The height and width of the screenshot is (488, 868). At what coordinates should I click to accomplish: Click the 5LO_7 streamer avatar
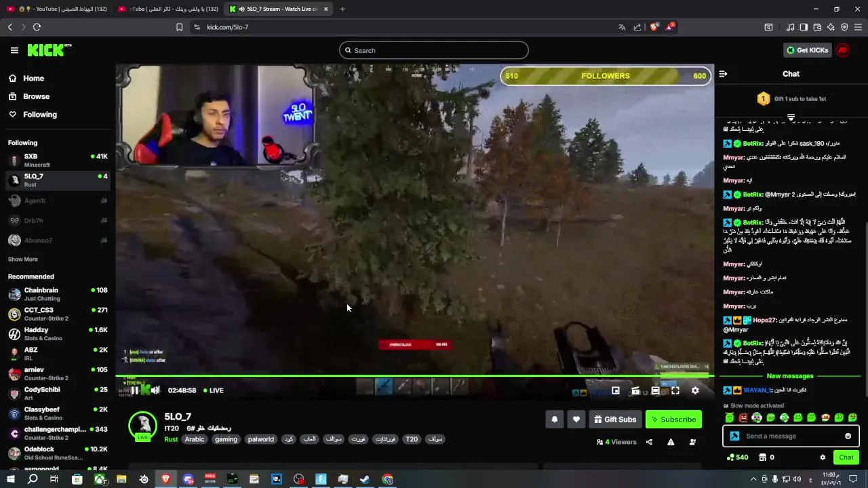(143, 425)
